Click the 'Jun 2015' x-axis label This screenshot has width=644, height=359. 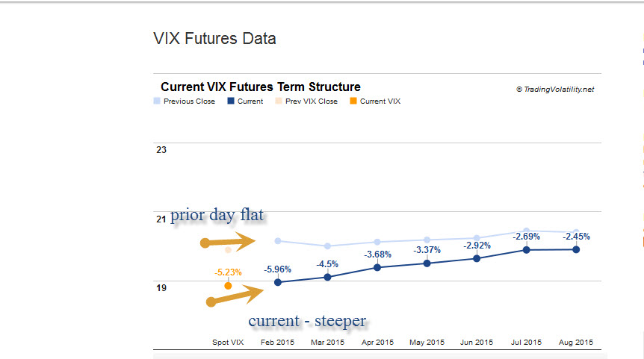[477, 343]
